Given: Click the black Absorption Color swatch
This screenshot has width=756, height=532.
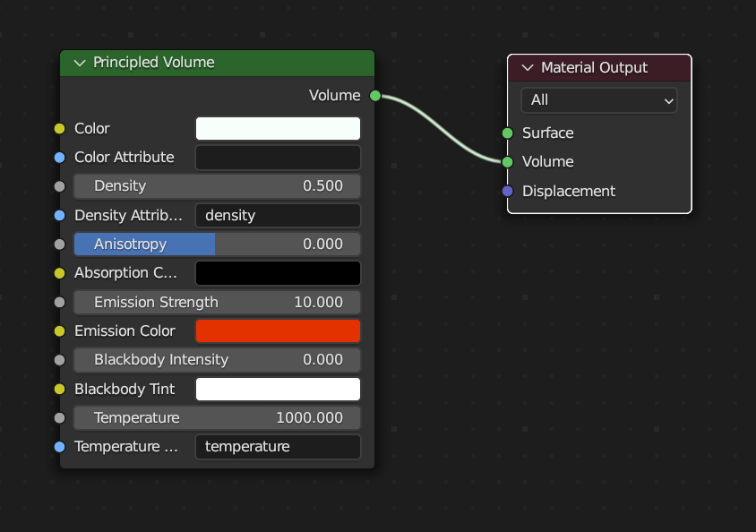Looking at the screenshot, I should point(278,273).
